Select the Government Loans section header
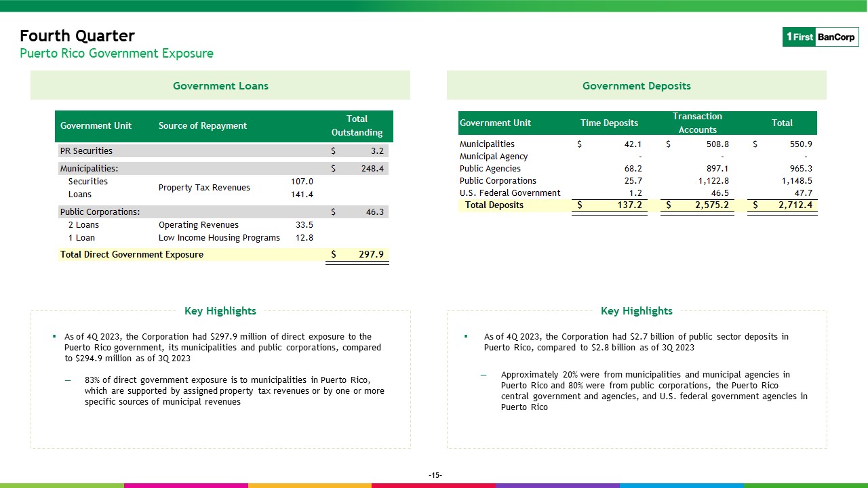Viewport: 868px width, 488px height. coord(220,85)
